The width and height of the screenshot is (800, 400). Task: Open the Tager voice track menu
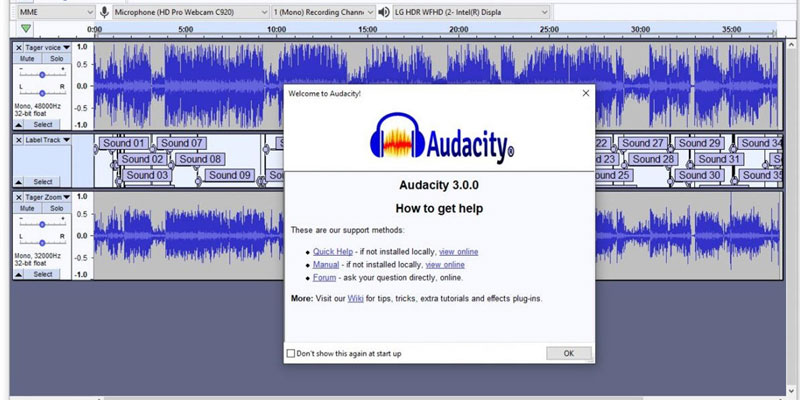[47, 47]
